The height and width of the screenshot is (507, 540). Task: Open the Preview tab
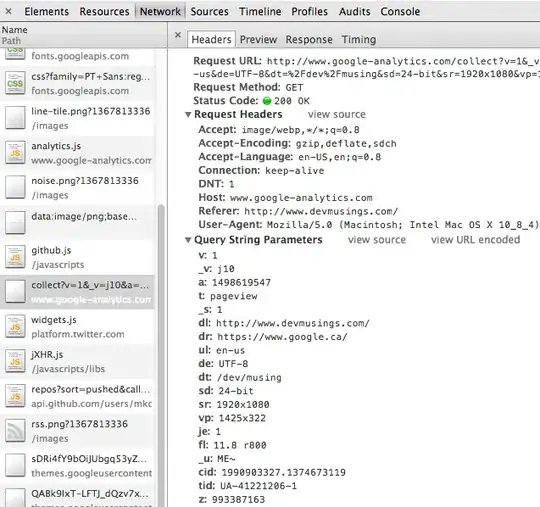click(259, 40)
